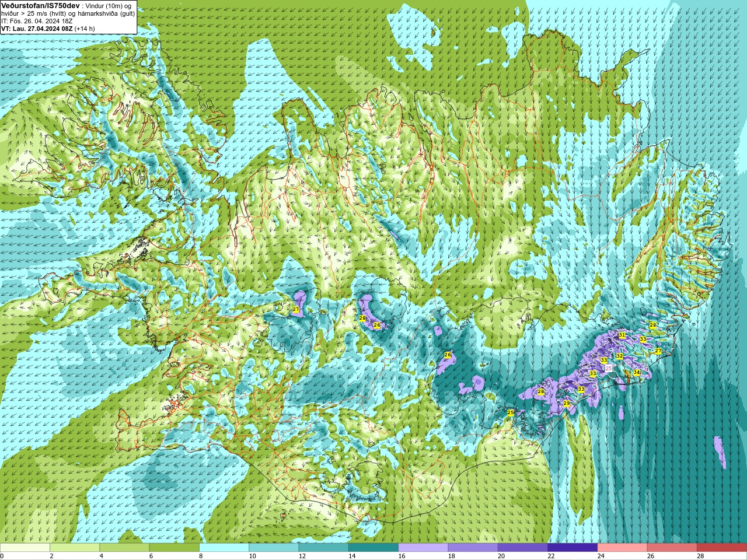Click the yellow gust label 31

tap(622, 335)
